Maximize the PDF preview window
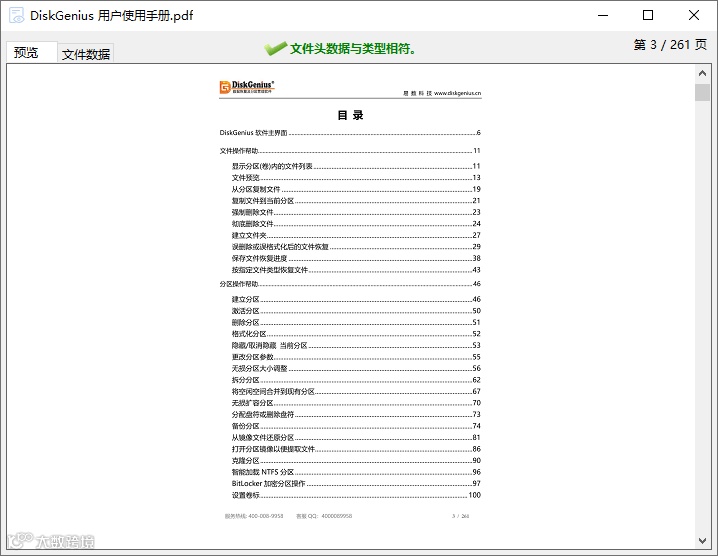 pyautogui.click(x=648, y=15)
